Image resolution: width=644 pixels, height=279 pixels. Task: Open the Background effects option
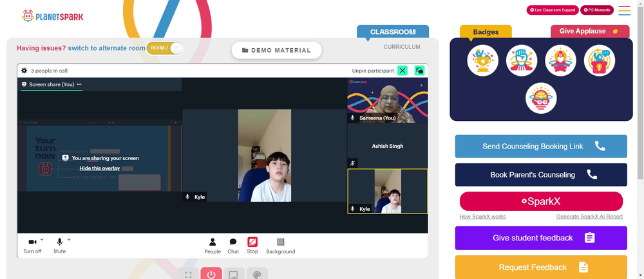281,246
